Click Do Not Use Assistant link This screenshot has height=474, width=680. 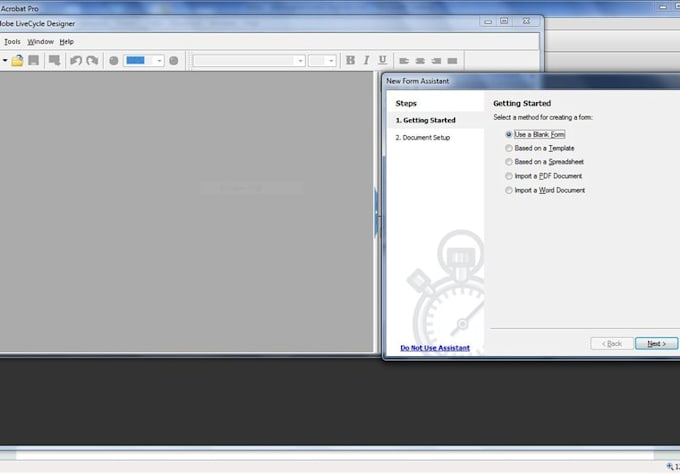pyautogui.click(x=435, y=348)
